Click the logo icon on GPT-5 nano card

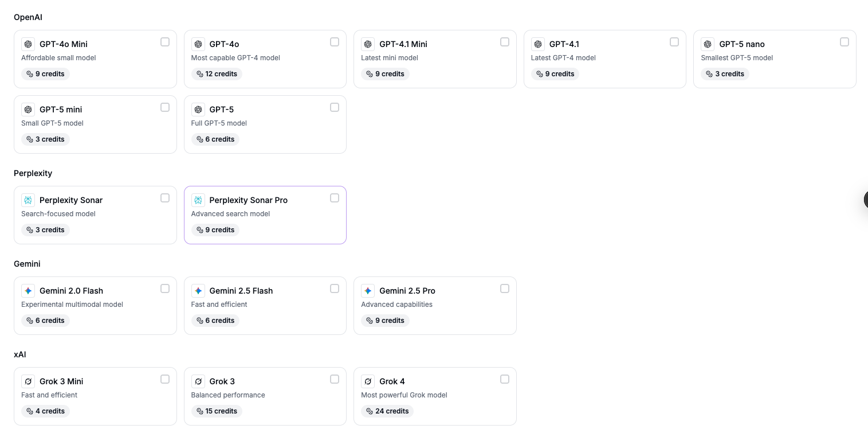tap(708, 44)
